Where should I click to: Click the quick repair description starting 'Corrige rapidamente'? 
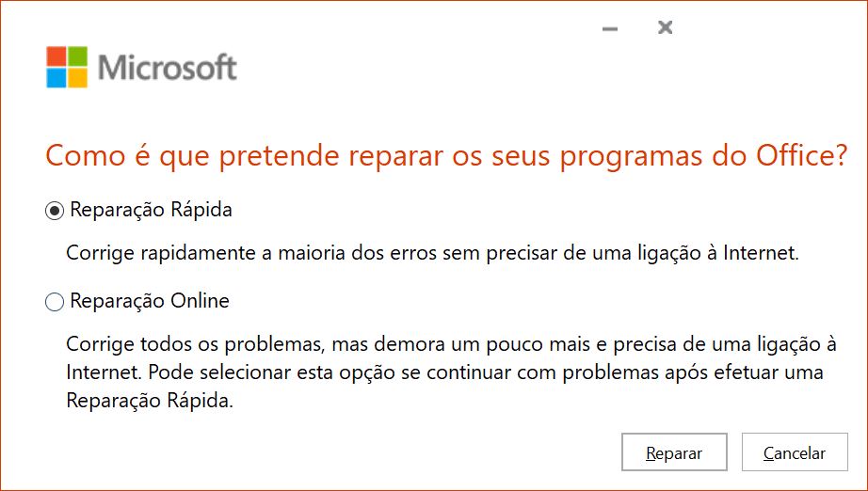tap(432, 253)
